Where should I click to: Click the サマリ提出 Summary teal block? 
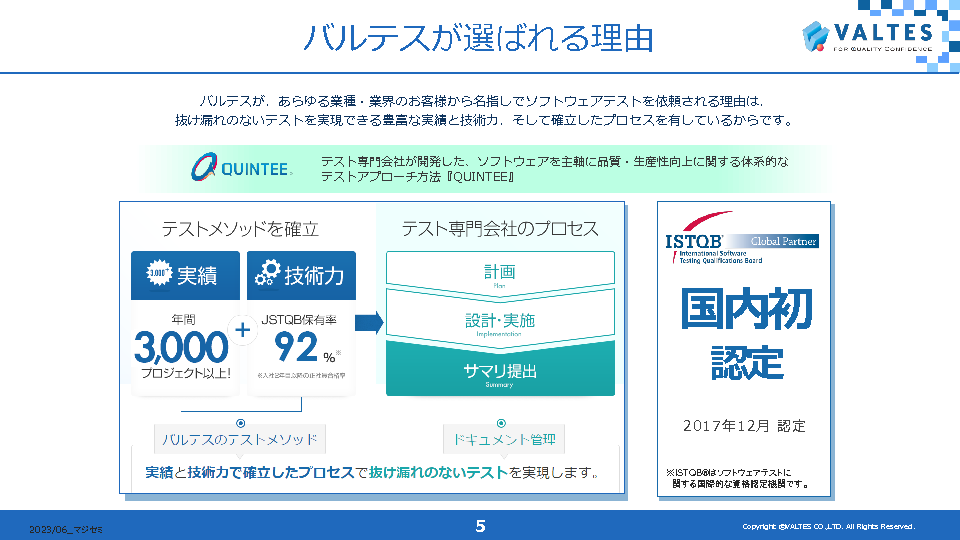click(x=500, y=372)
